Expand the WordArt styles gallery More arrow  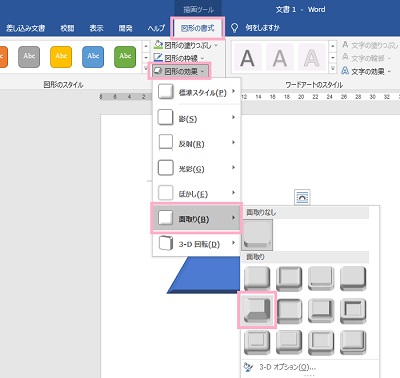[x=333, y=68]
